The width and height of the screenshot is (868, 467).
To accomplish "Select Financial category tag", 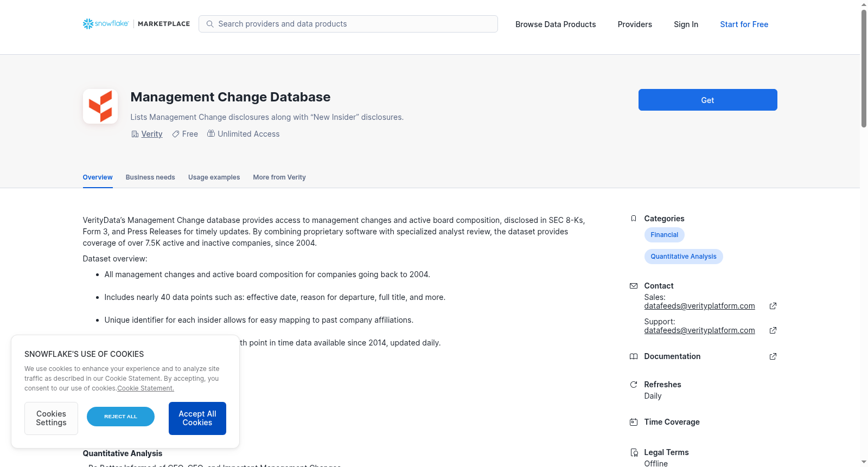I will pyautogui.click(x=664, y=235).
